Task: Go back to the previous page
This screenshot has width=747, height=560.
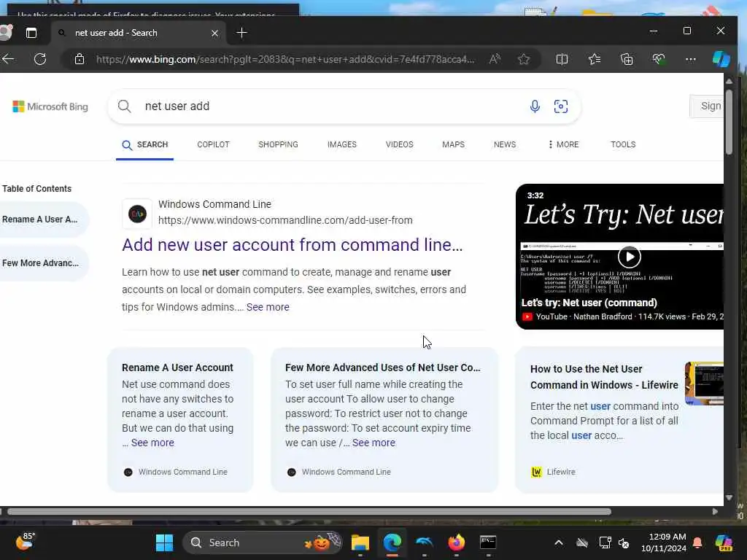Action: tap(8, 59)
